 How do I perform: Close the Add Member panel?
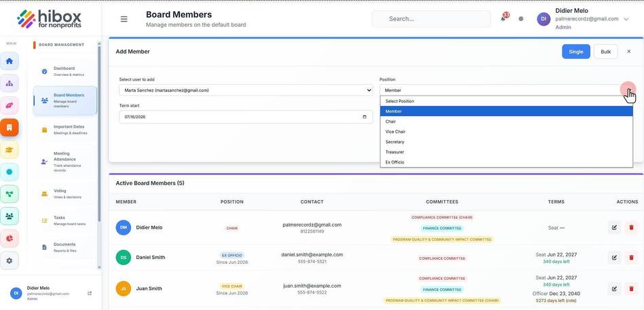coord(628,52)
